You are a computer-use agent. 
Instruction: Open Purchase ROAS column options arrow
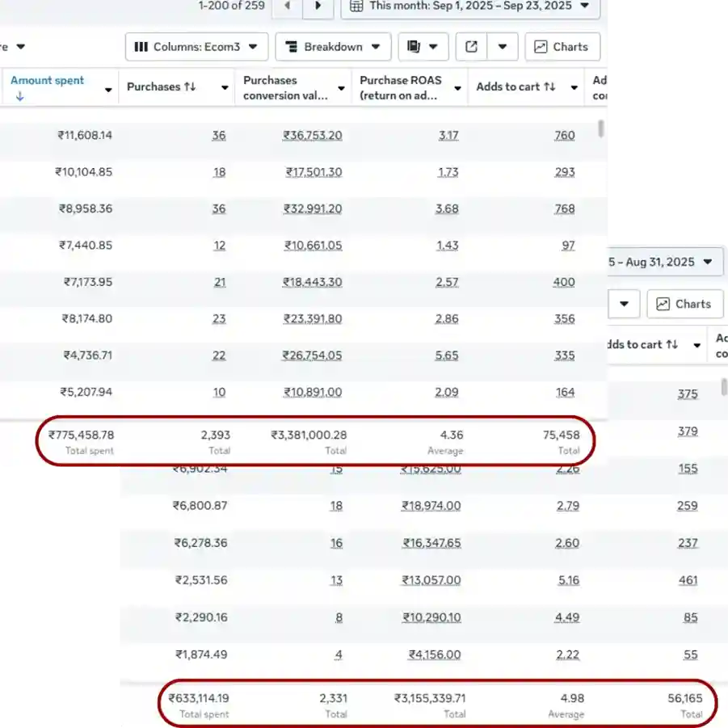pos(458,87)
